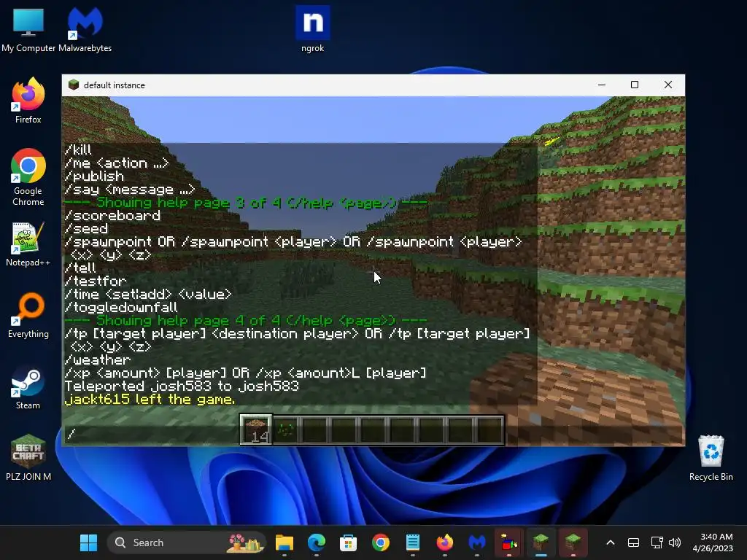Open the blue notepad document taskbar icon
This screenshot has height=560, width=747.
pos(413,542)
